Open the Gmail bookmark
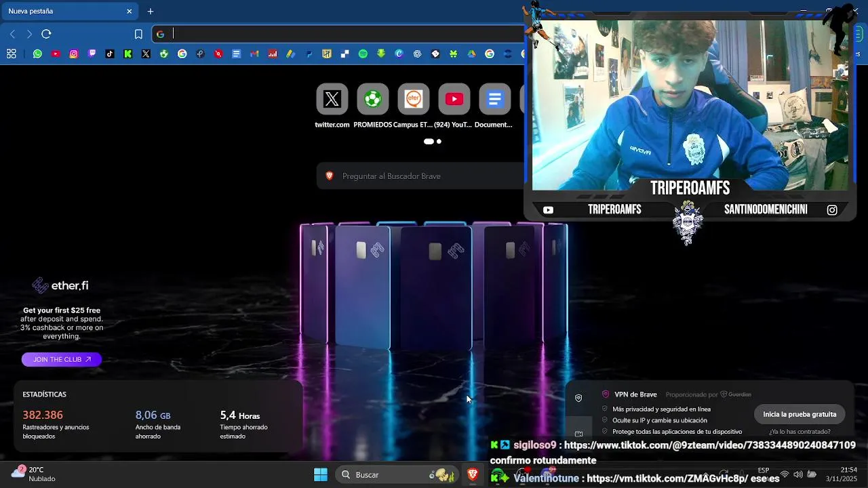 (x=254, y=54)
